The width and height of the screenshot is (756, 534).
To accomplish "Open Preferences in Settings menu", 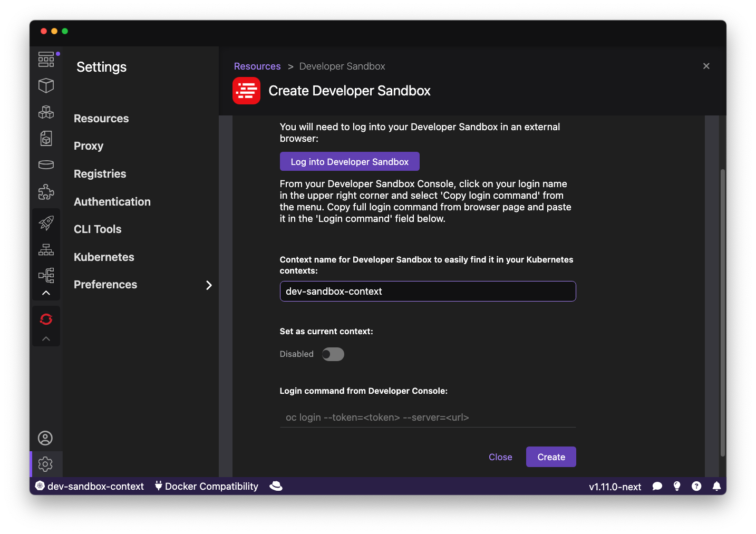I will (105, 285).
